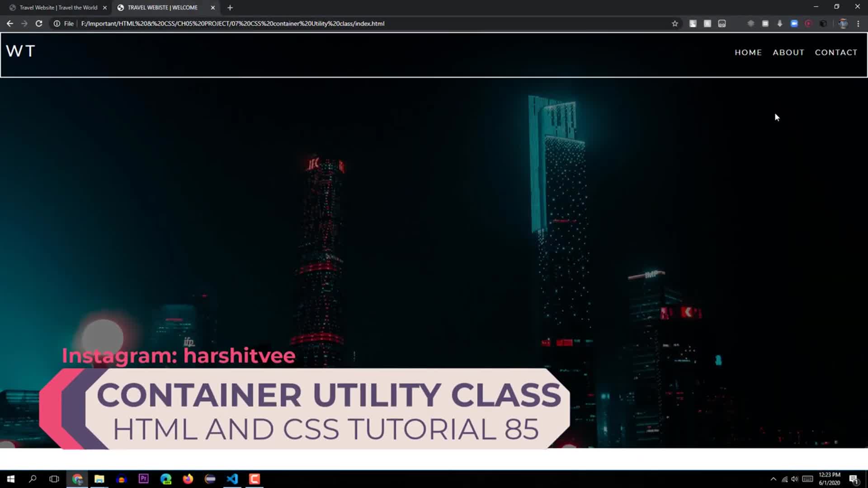Screen dimensions: 868x488
Task: Click the red circular recorder extension
Action: pyautogui.click(x=808, y=23)
